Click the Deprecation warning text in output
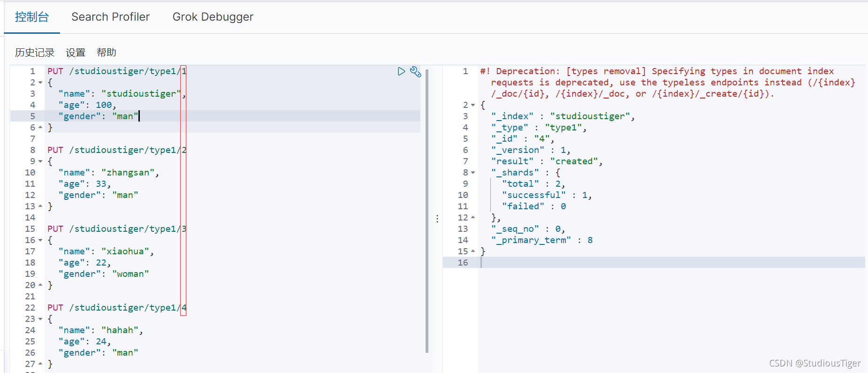868x373 pixels. pos(668,83)
